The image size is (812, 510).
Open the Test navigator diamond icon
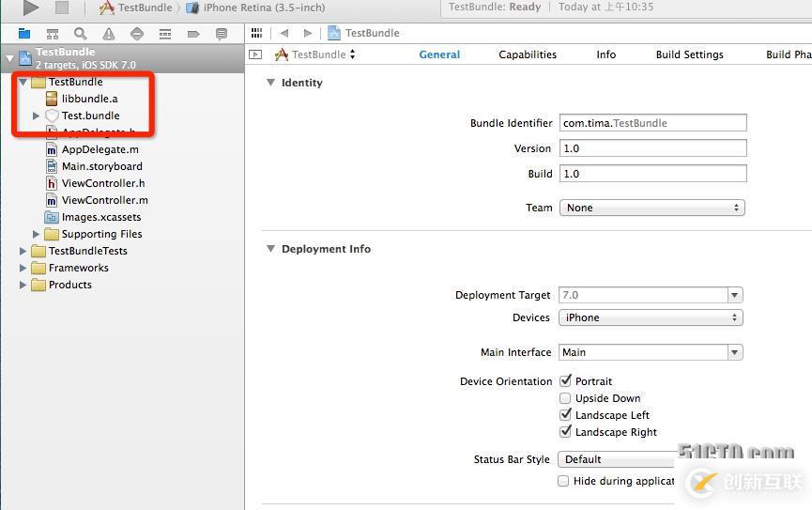pos(137,34)
